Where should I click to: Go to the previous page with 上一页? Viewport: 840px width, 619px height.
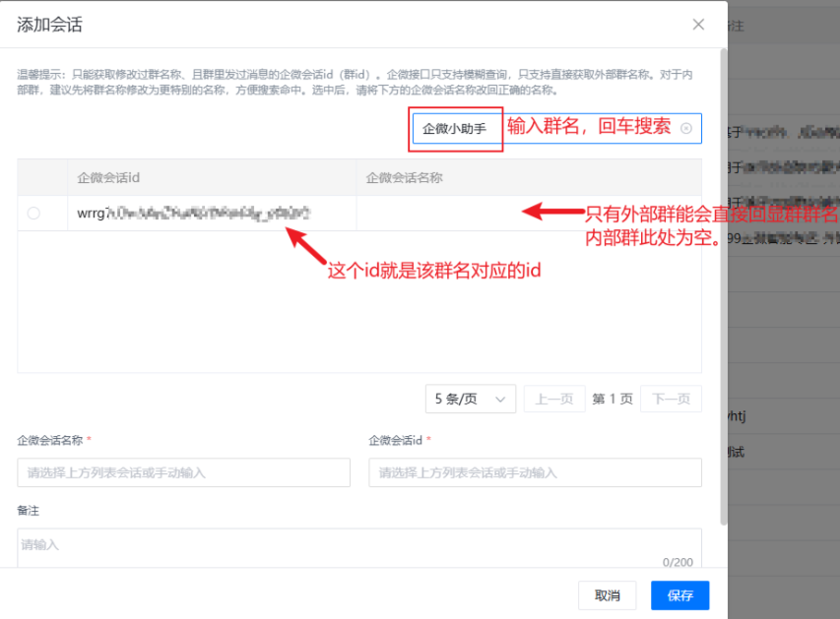coord(553,399)
